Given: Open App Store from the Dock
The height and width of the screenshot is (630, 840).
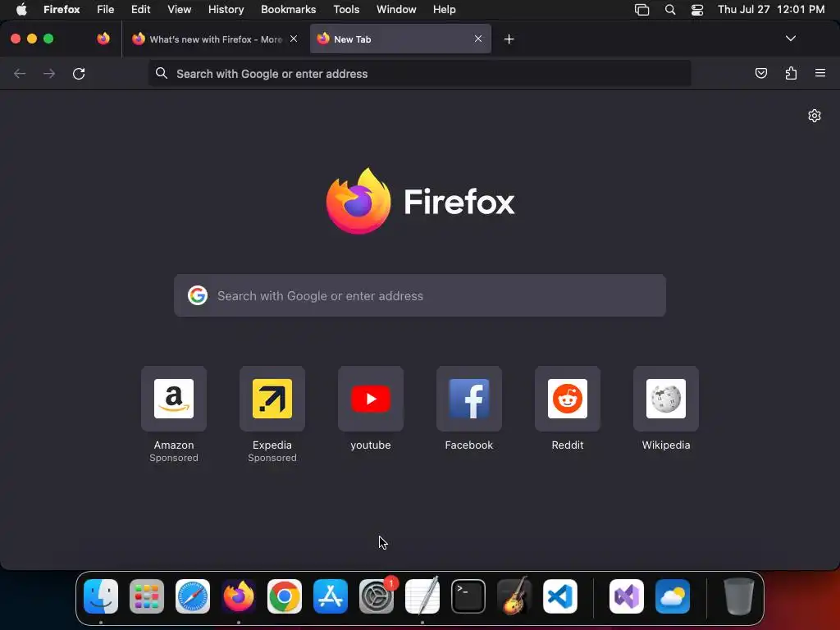Looking at the screenshot, I should [x=331, y=596].
